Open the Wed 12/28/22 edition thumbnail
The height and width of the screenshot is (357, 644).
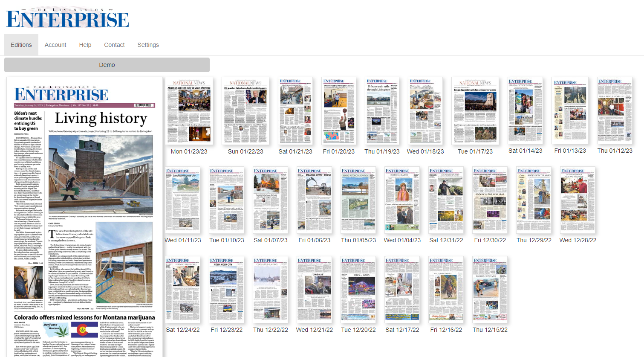tap(578, 200)
